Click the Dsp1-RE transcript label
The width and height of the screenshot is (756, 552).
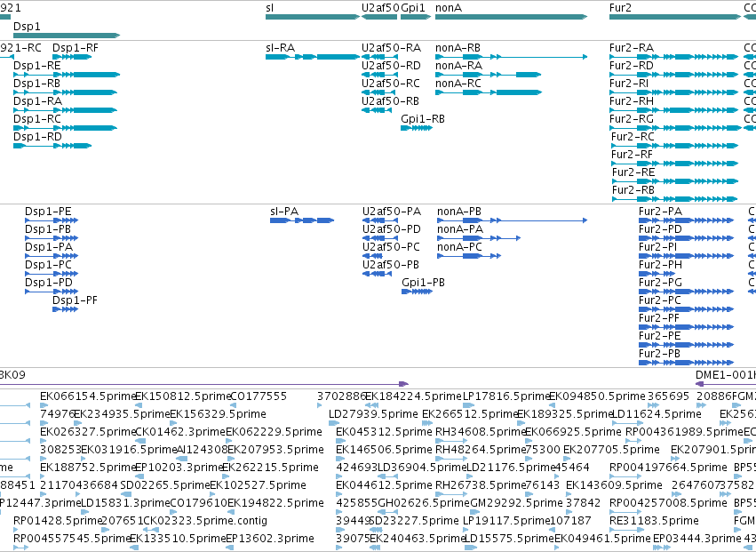pyautogui.click(x=37, y=66)
